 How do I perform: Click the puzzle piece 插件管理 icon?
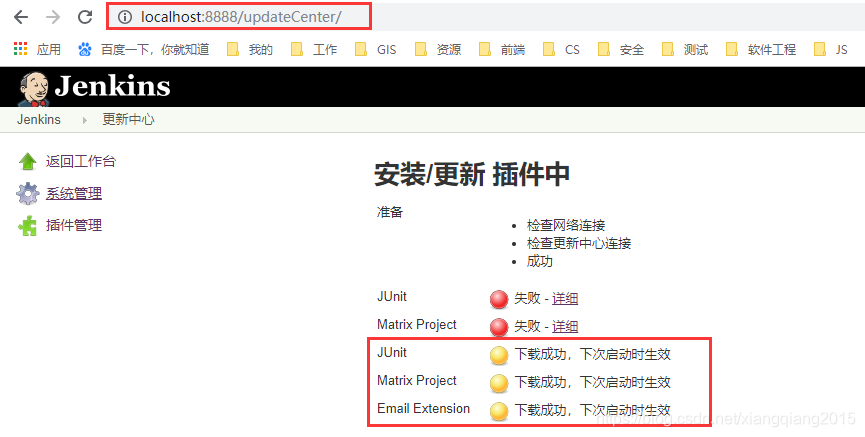pyautogui.click(x=28, y=226)
